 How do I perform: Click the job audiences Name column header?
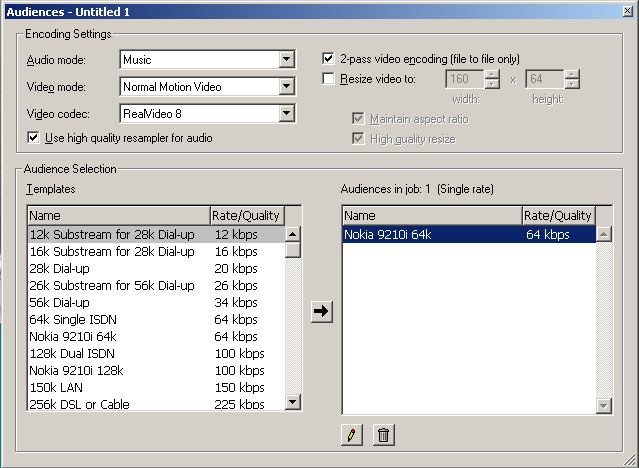[x=431, y=215]
